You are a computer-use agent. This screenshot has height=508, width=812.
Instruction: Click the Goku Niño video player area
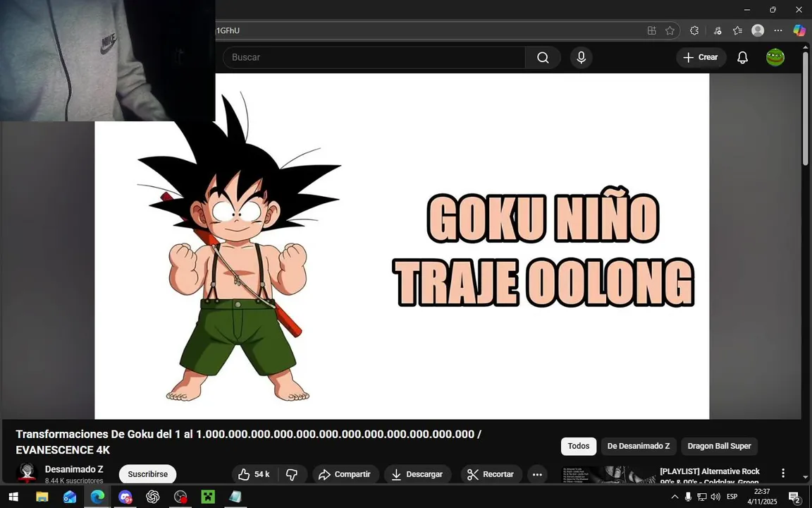point(402,246)
